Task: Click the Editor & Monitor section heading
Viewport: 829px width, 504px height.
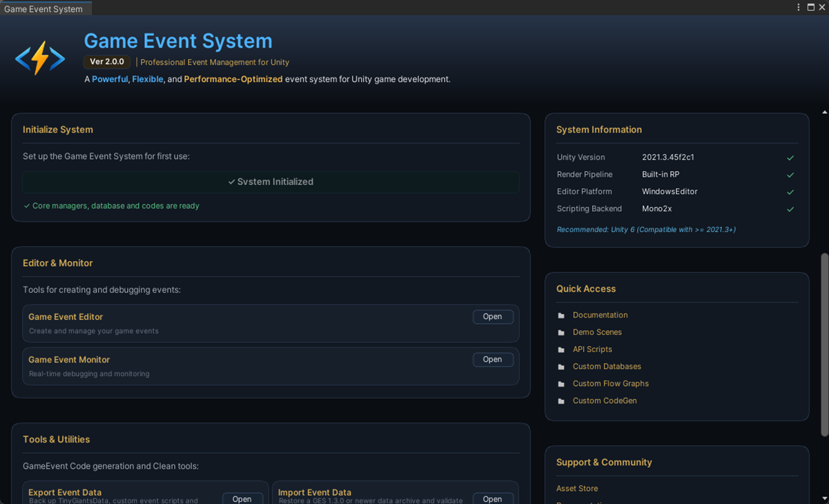Action: click(58, 263)
